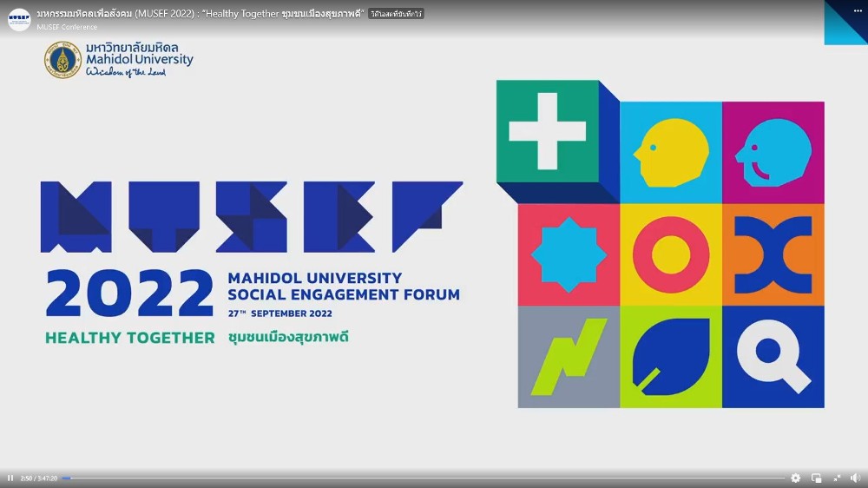Open the video settings gear
This screenshot has height=488, width=868.
pos(796,478)
